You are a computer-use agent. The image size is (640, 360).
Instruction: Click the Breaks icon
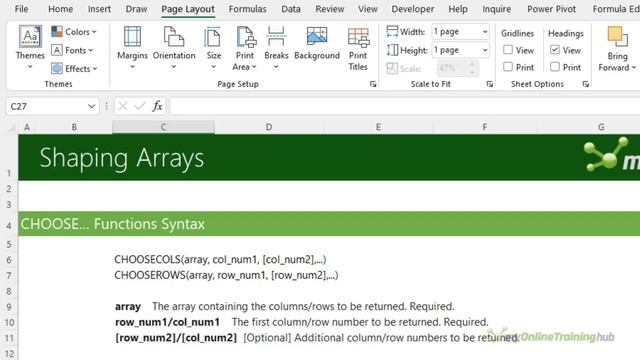276,36
